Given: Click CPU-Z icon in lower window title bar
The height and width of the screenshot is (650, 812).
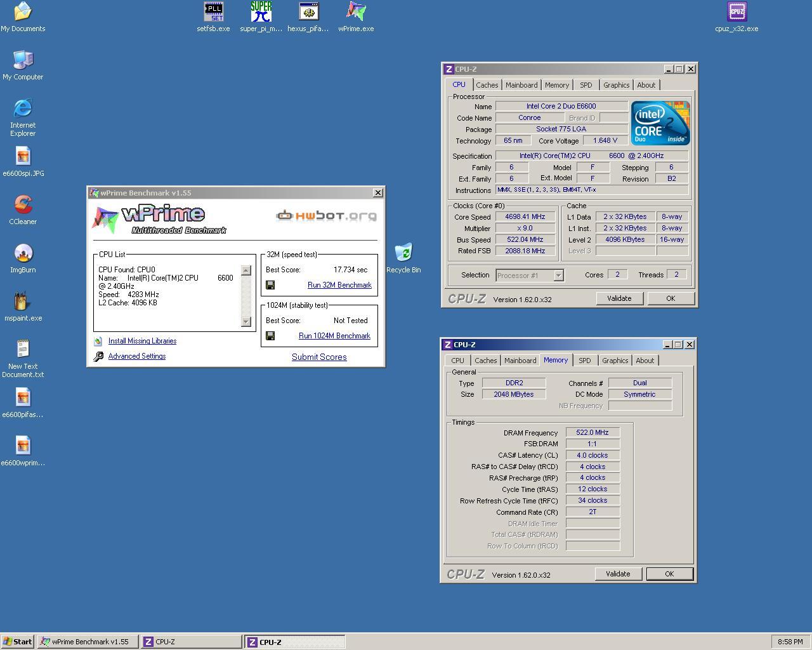Looking at the screenshot, I should (x=448, y=345).
